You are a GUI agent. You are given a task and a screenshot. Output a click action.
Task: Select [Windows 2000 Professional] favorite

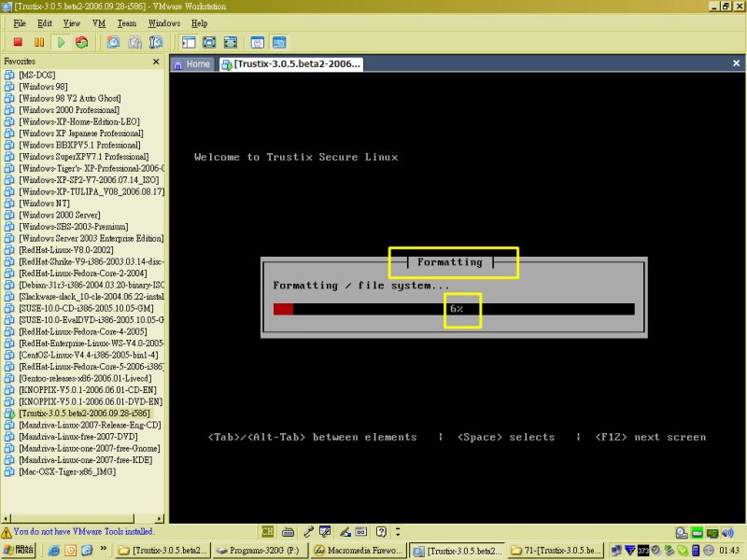click(69, 110)
